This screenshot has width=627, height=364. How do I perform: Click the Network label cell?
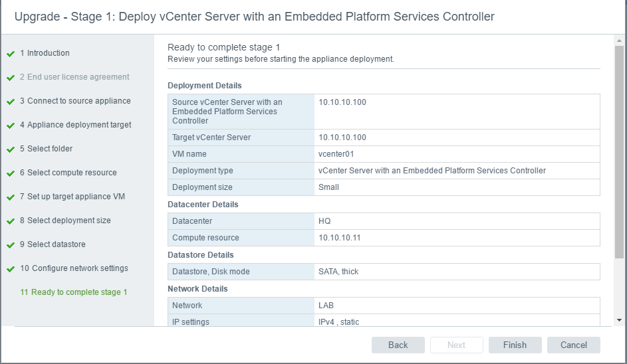pyautogui.click(x=241, y=306)
